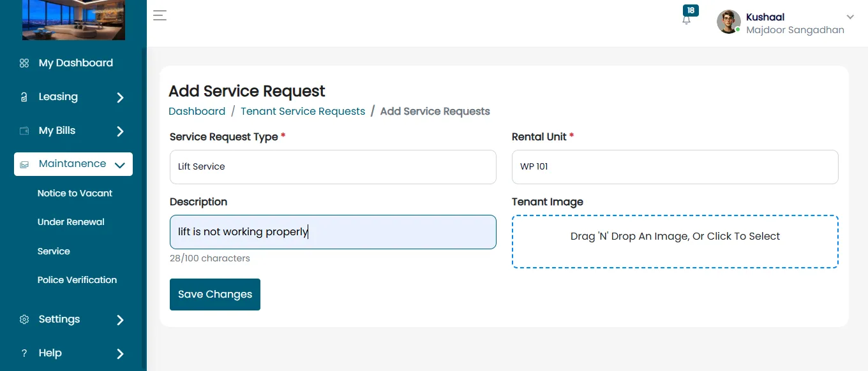Expand the Settings submenu chevron

tap(120, 320)
